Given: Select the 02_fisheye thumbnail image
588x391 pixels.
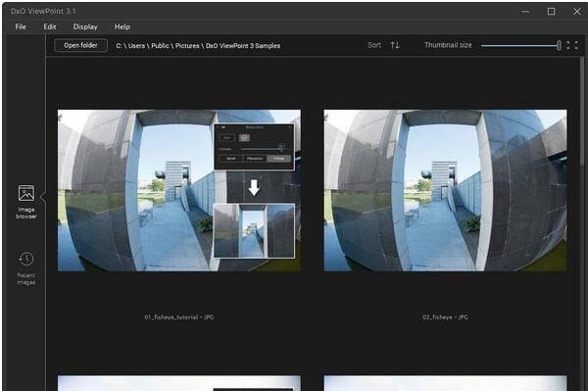Looking at the screenshot, I should (445, 190).
